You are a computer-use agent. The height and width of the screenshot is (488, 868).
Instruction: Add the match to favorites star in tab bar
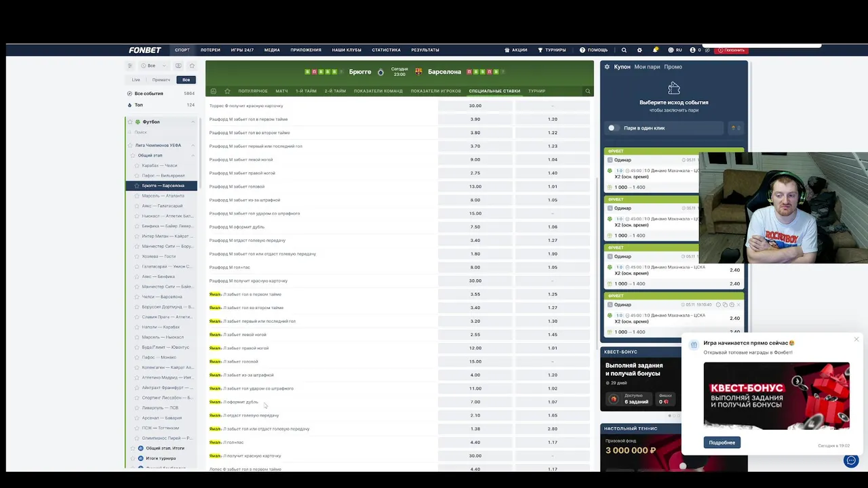click(x=227, y=91)
